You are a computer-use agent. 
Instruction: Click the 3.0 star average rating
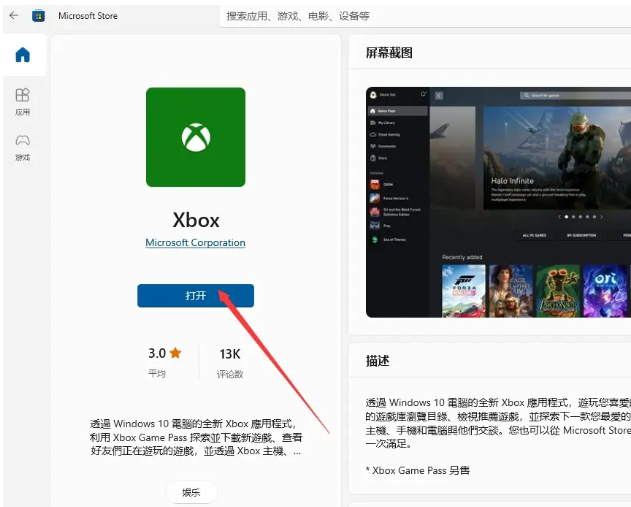(165, 353)
